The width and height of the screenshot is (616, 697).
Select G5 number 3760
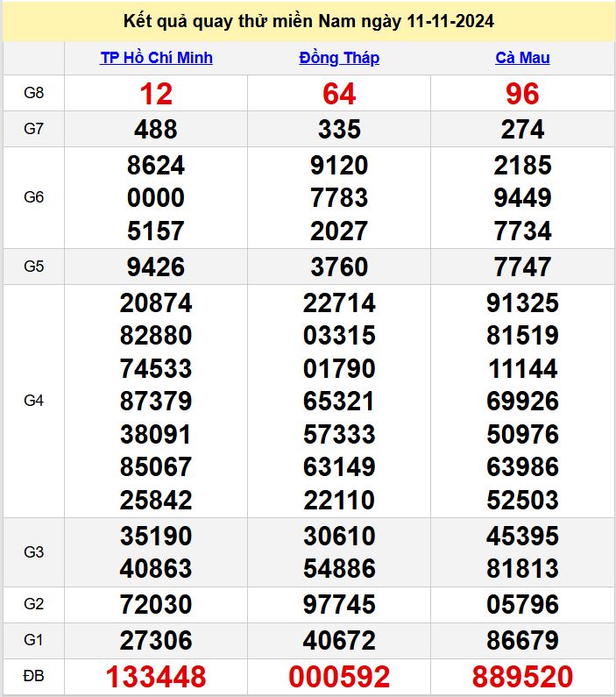[339, 267]
